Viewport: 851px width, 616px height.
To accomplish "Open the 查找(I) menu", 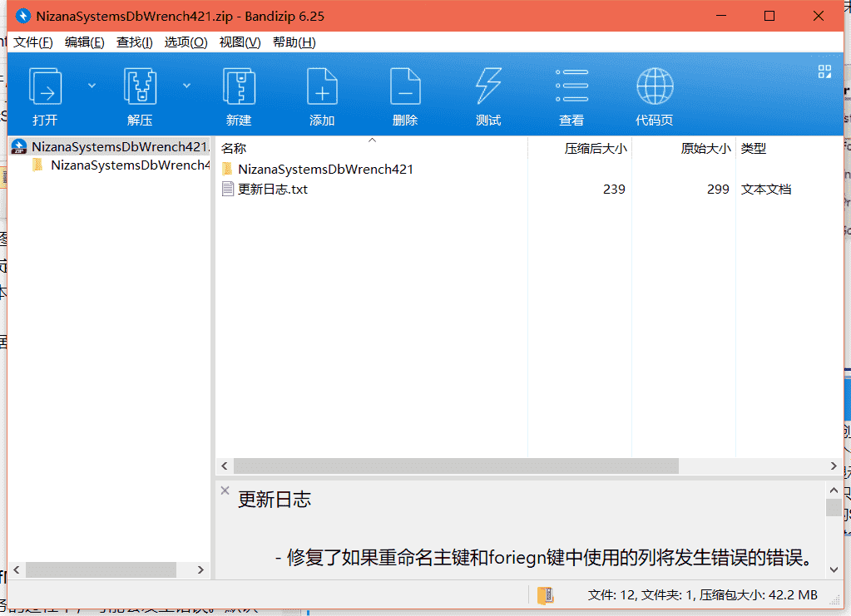I will tap(134, 42).
